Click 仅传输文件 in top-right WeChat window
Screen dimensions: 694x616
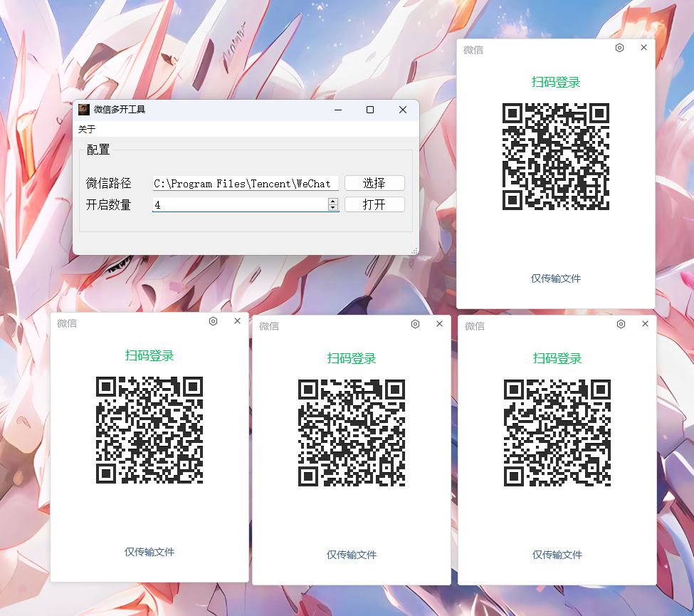click(556, 278)
